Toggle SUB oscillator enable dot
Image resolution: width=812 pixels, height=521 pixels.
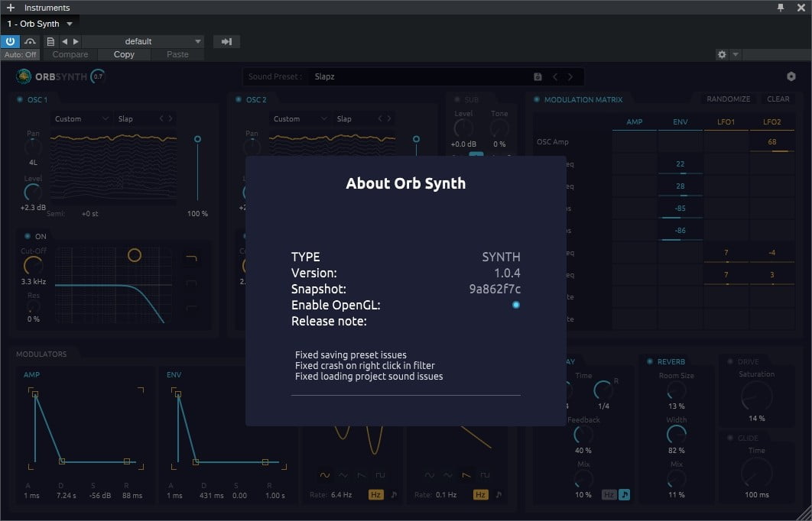tap(456, 99)
